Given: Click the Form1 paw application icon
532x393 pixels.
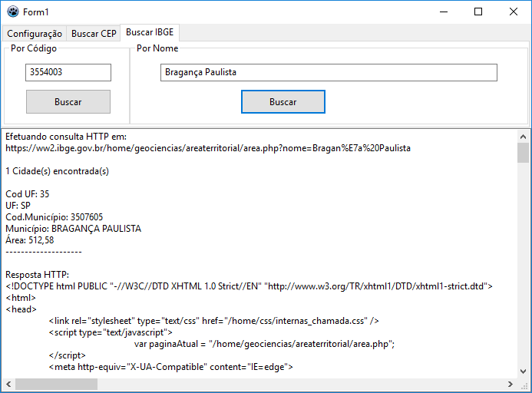Looking at the screenshot, I should pyautogui.click(x=13, y=12).
